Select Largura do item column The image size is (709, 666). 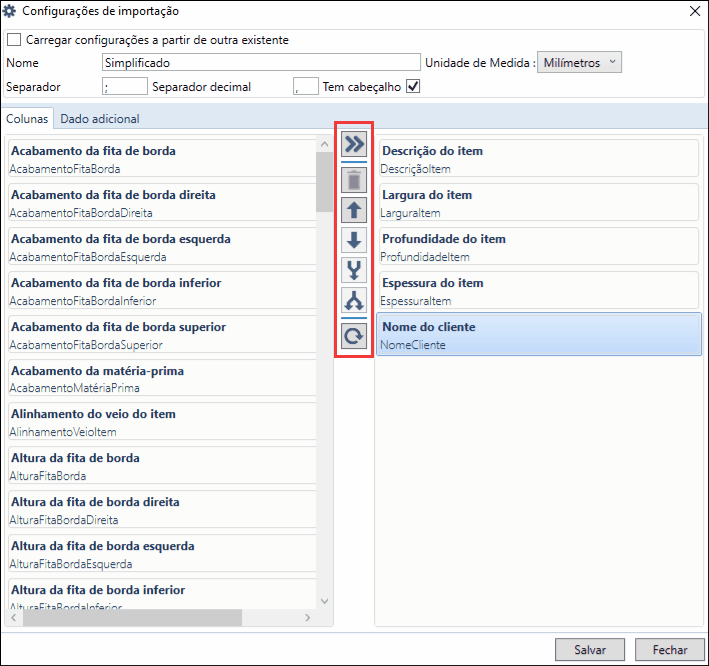[539, 203]
